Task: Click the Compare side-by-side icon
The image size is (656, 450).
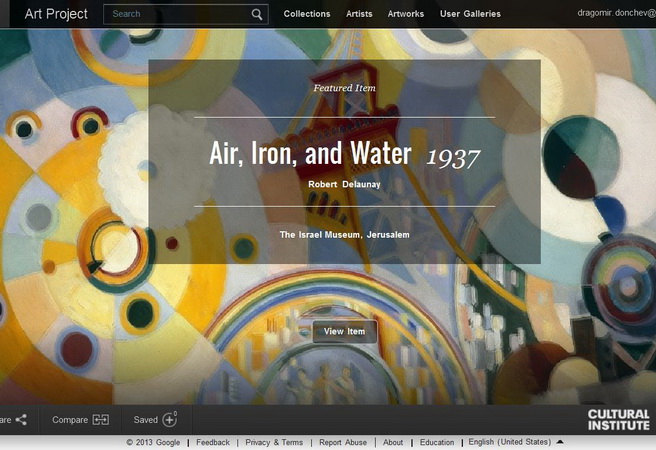Action: (101, 420)
